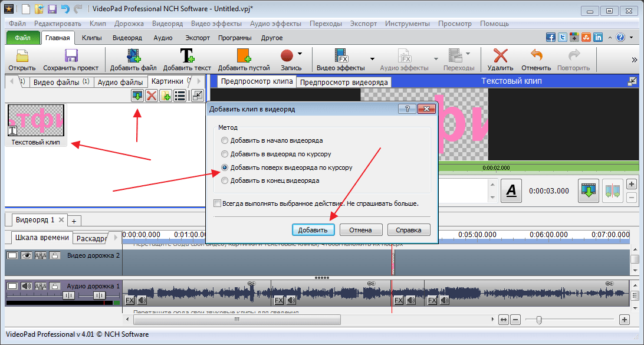
Task: Click Справка button in dialog
Action: tap(409, 230)
